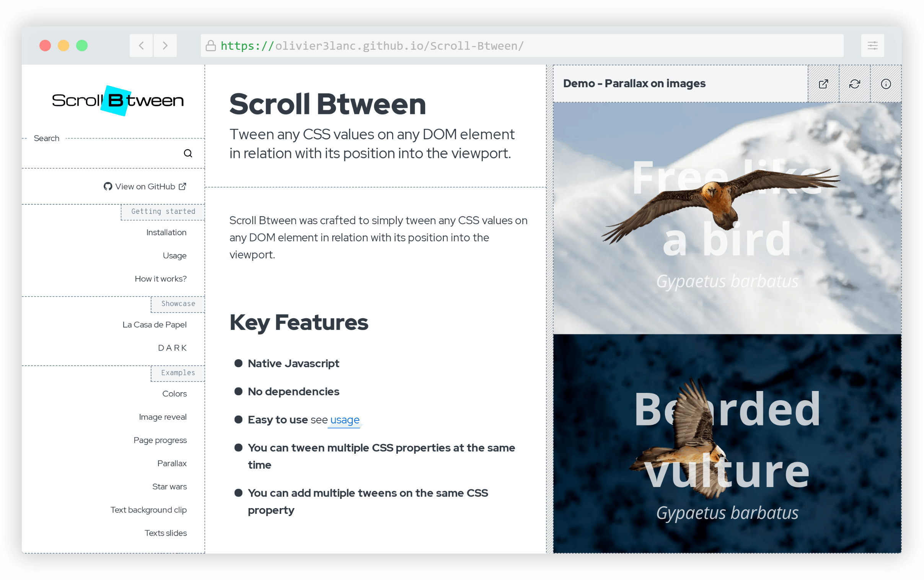The height and width of the screenshot is (580, 924).
Task: Click the refresh demo icon
Action: [x=854, y=84]
